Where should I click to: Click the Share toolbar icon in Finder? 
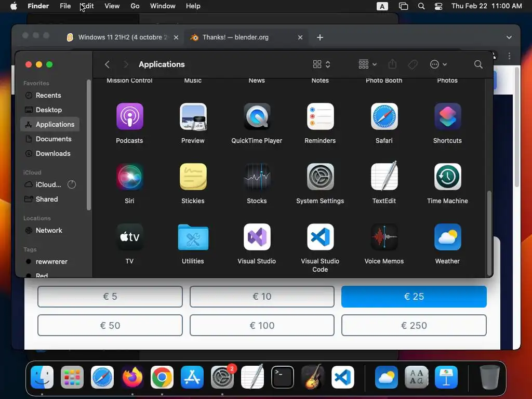(x=392, y=64)
